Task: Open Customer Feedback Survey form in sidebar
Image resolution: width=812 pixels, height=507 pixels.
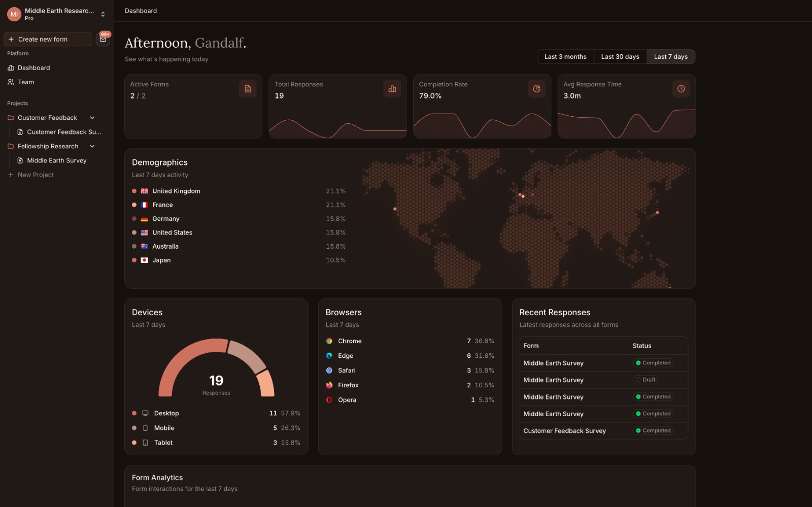Action: (63, 132)
